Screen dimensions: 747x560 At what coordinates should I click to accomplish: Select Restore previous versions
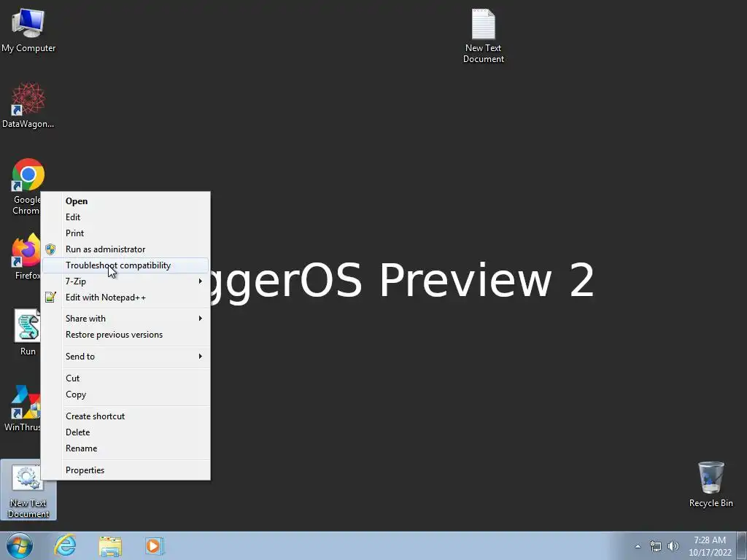click(x=125, y=335)
